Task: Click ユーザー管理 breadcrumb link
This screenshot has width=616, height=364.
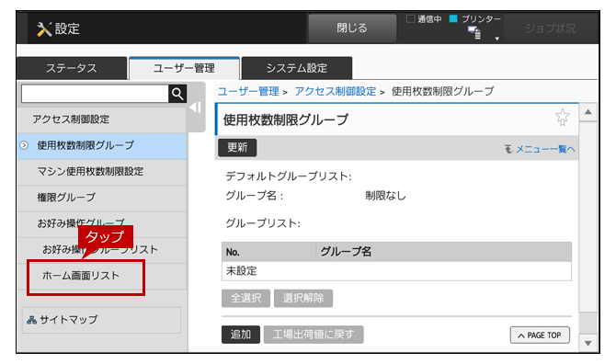Action: [248, 92]
